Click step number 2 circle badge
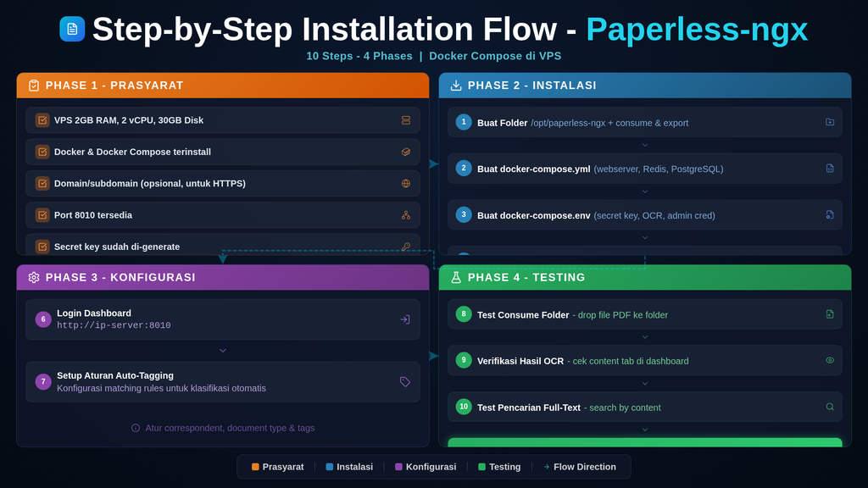Image resolution: width=868 pixels, height=488 pixels. (464, 169)
